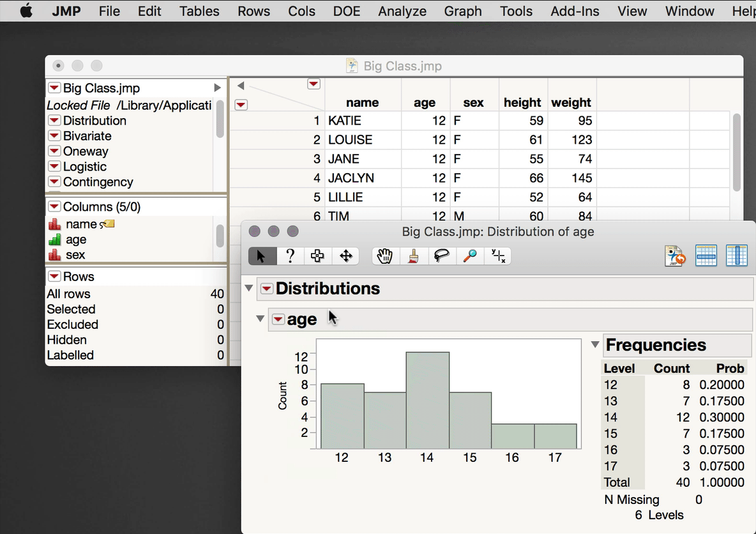Select the Grabber hand tool
The image size is (756, 534).
[x=385, y=256]
